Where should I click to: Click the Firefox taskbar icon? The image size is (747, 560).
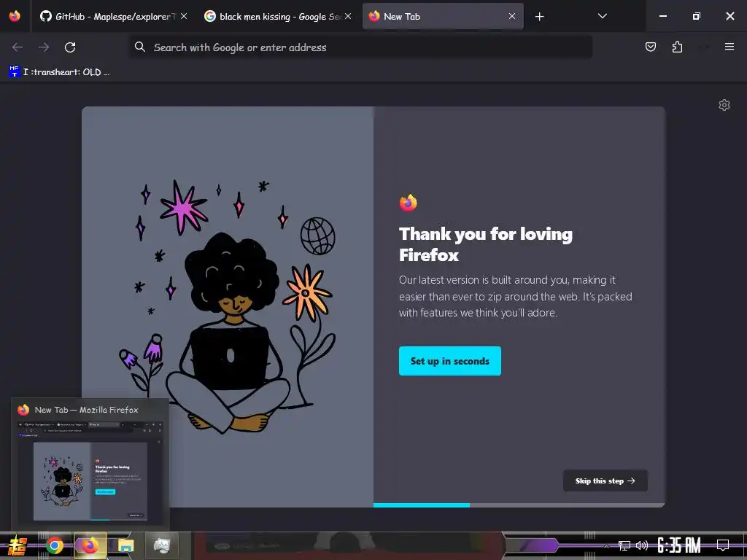coord(90,545)
